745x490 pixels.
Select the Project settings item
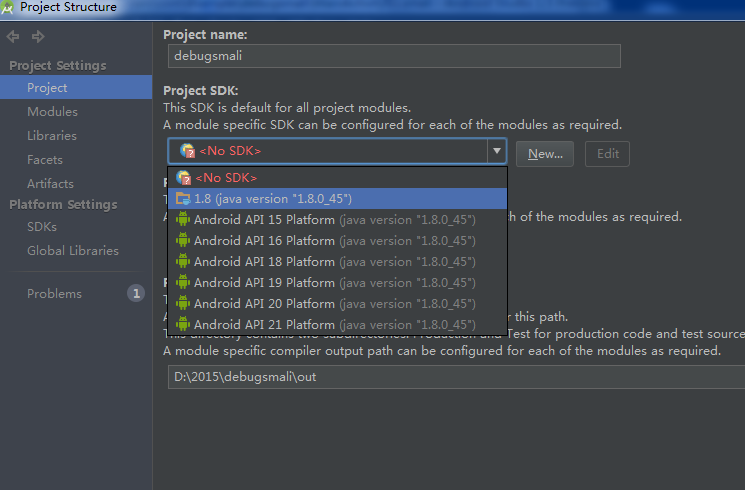[76, 87]
